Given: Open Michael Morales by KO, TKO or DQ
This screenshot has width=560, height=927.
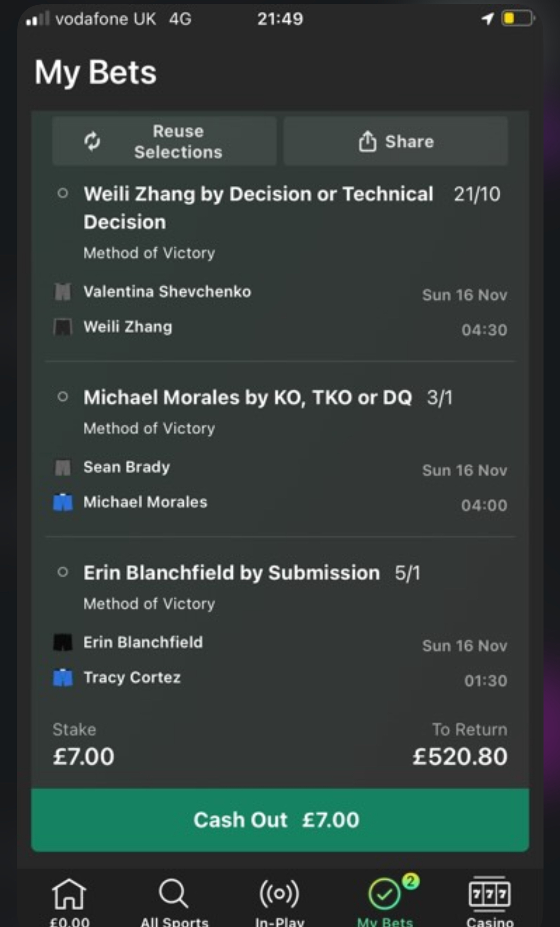Looking at the screenshot, I should point(247,397).
